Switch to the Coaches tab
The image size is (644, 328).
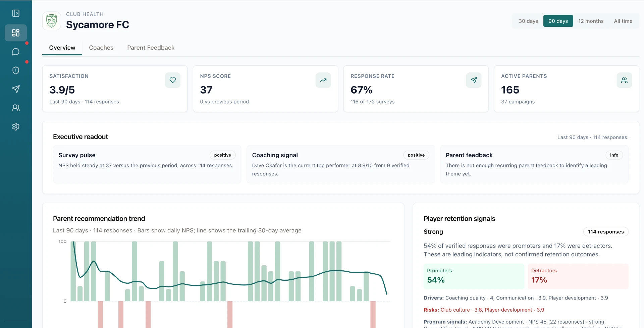[x=101, y=48]
